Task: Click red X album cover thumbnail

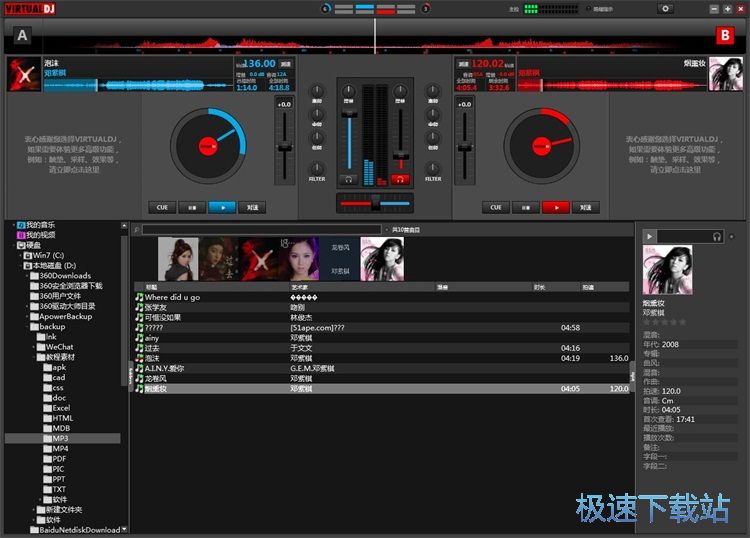Action: (259, 259)
